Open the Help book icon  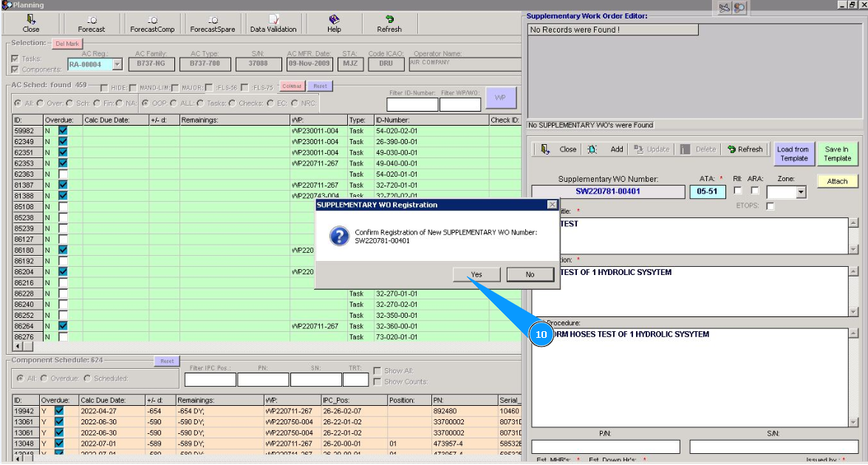334,19
